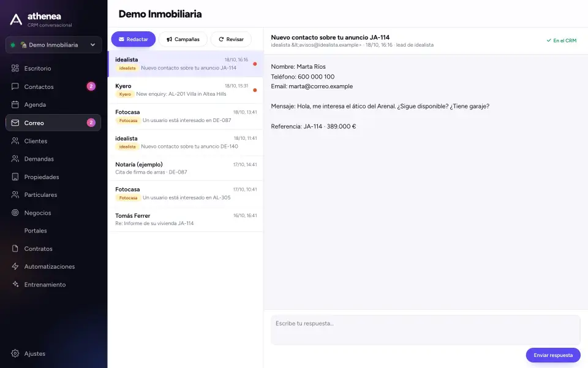Click the Automatizaciones lightning icon
Screen dimensions: 588x368
15,266
